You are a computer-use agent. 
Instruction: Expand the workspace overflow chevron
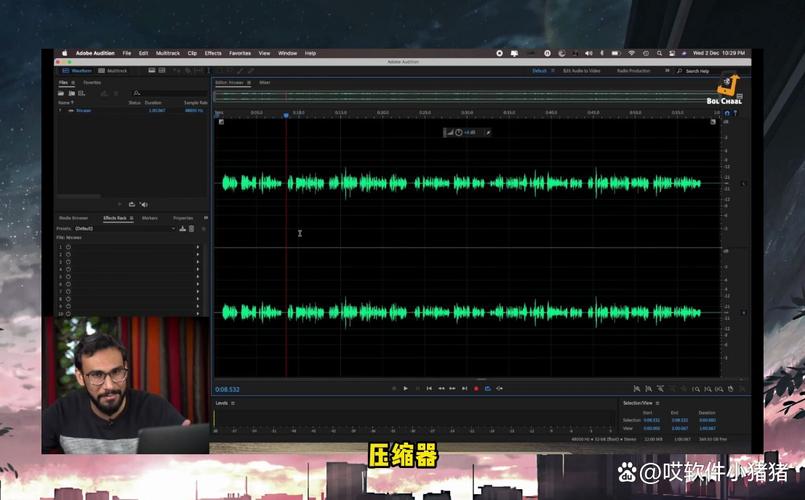(x=667, y=71)
